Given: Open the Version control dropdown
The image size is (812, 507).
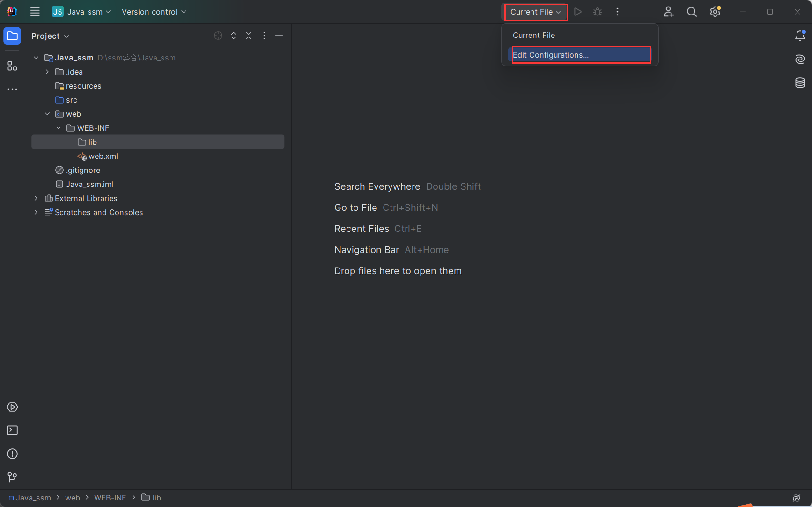Looking at the screenshot, I should (154, 12).
